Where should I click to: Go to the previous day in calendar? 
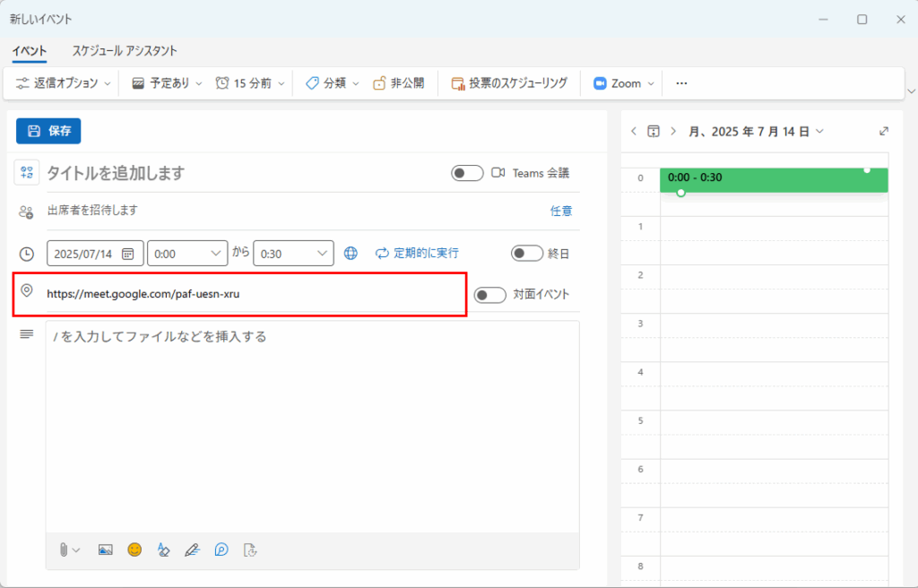[634, 131]
